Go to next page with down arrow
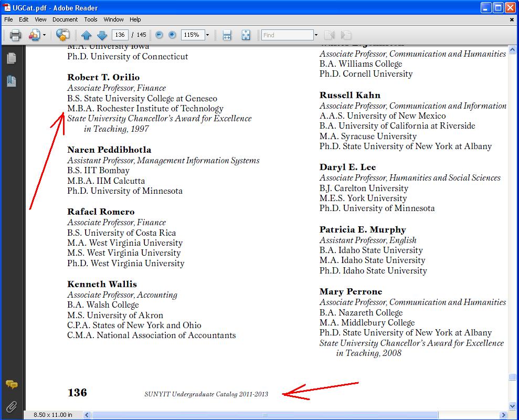 102,35
